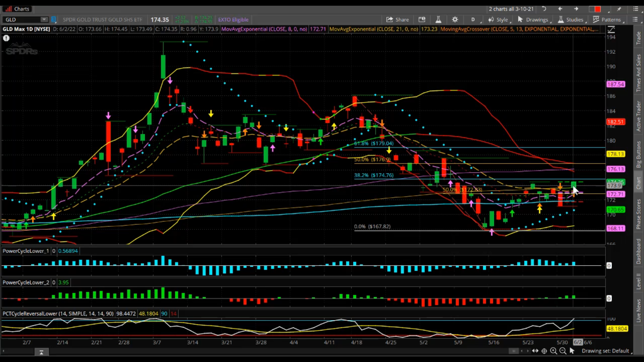Viewport: 644px width, 362px height.
Task: Open the red grid layout selector
Action: pos(595,9)
